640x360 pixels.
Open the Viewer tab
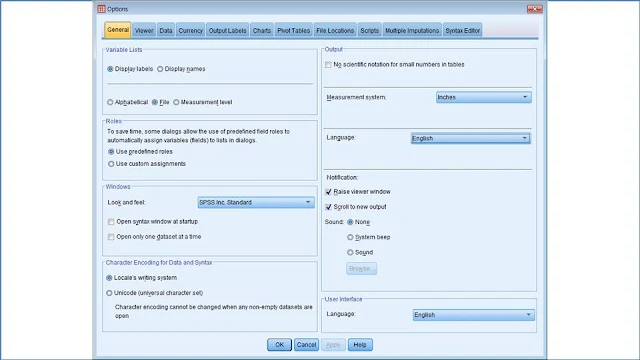(144, 31)
